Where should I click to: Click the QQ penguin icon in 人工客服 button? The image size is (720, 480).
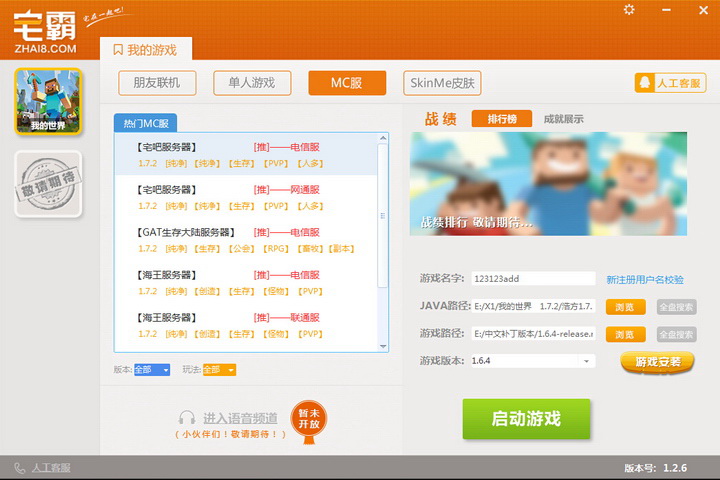pyautogui.click(x=645, y=83)
